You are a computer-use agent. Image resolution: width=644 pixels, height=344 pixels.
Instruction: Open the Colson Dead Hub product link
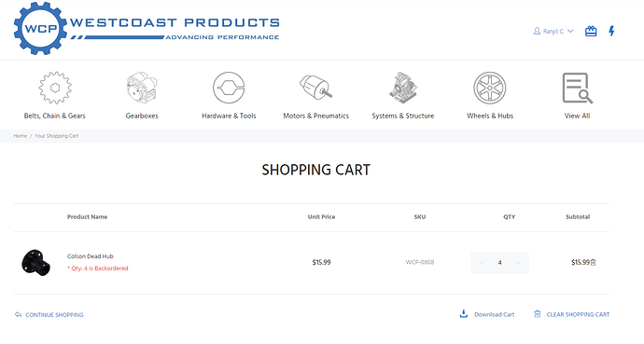(91, 256)
